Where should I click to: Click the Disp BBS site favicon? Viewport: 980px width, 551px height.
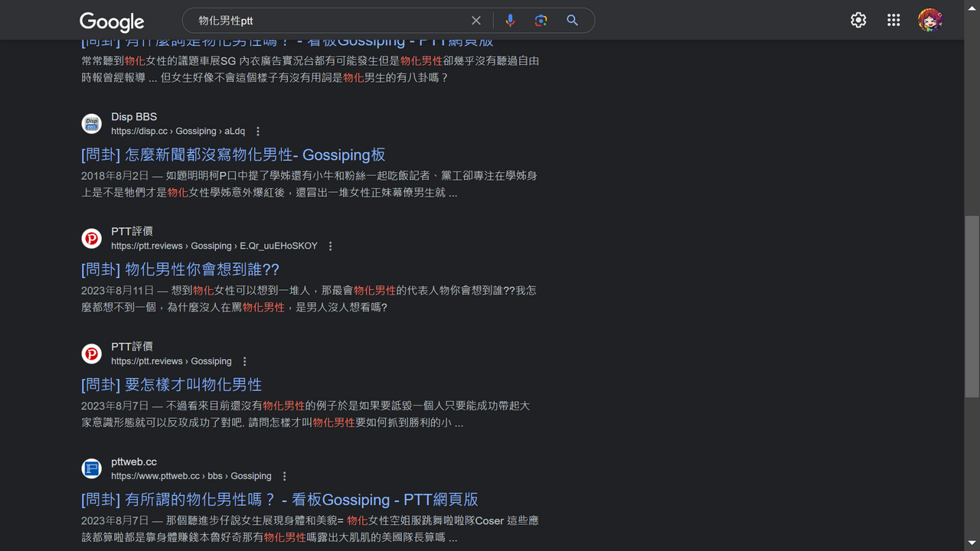[92, 124]
